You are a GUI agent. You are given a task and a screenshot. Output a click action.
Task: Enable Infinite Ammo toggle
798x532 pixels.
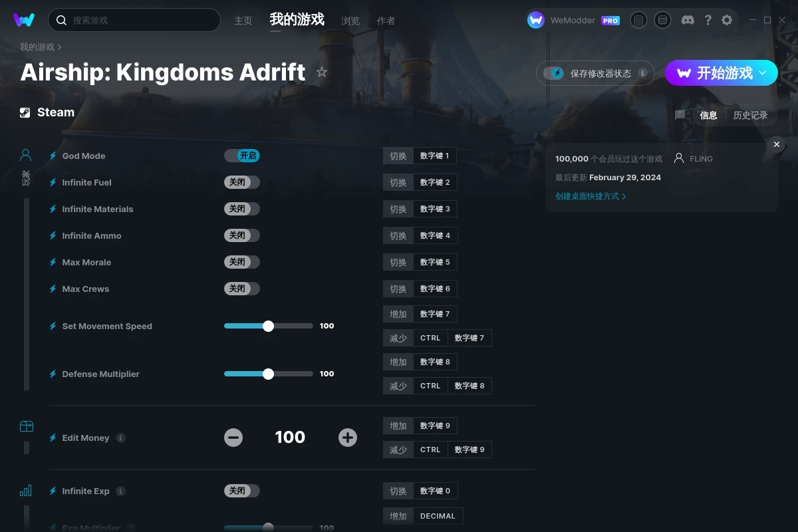242,235
